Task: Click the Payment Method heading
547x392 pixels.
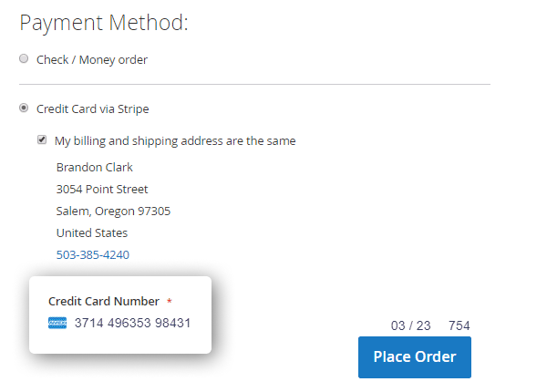Action: (x=103, y=22)
